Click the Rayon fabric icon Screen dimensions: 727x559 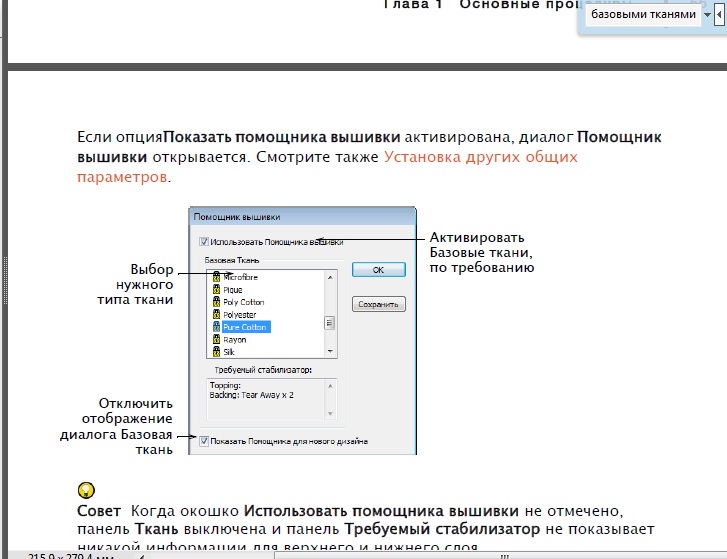click(216, 339)
